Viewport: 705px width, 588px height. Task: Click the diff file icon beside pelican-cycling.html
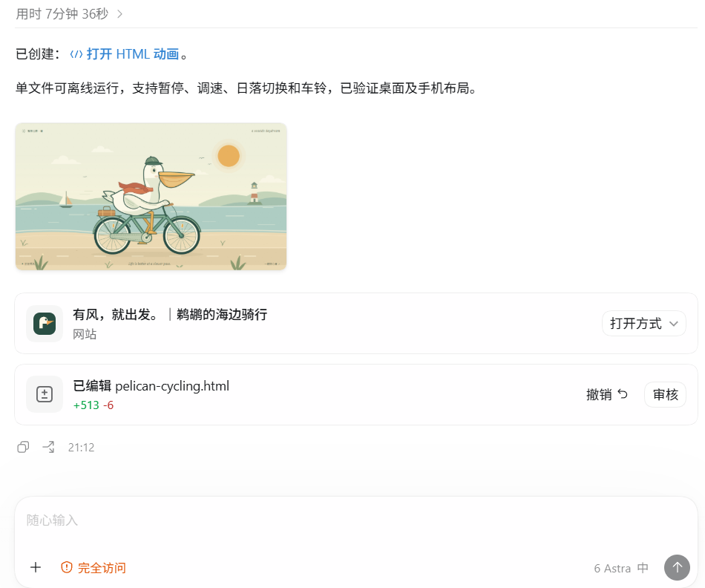click(45, 394)
